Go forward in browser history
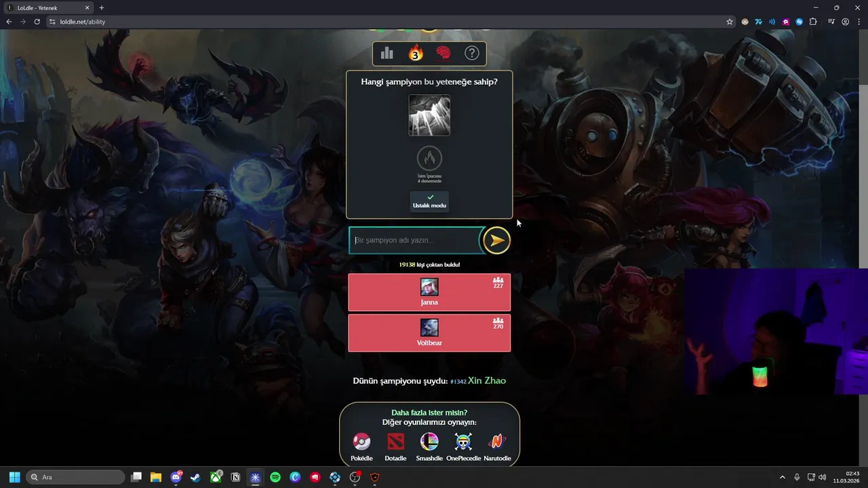The width and height of the screenshot is (868, 488). 23,22
